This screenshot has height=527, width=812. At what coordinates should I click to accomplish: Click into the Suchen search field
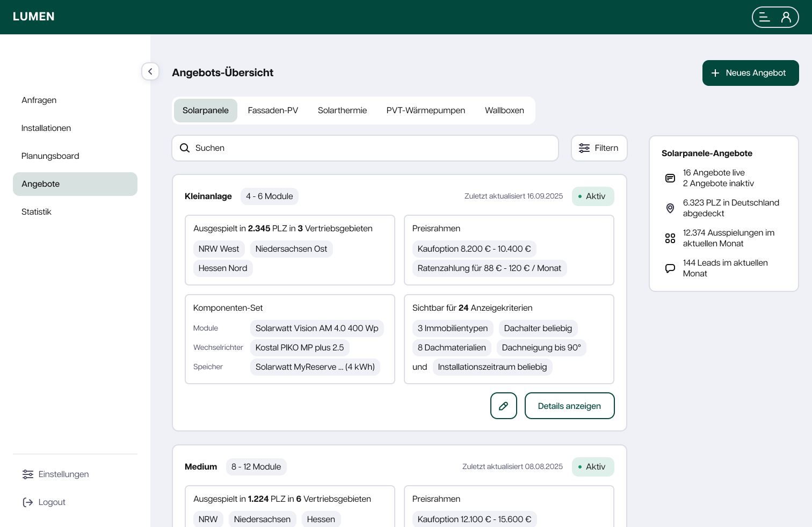coord(365,148)
